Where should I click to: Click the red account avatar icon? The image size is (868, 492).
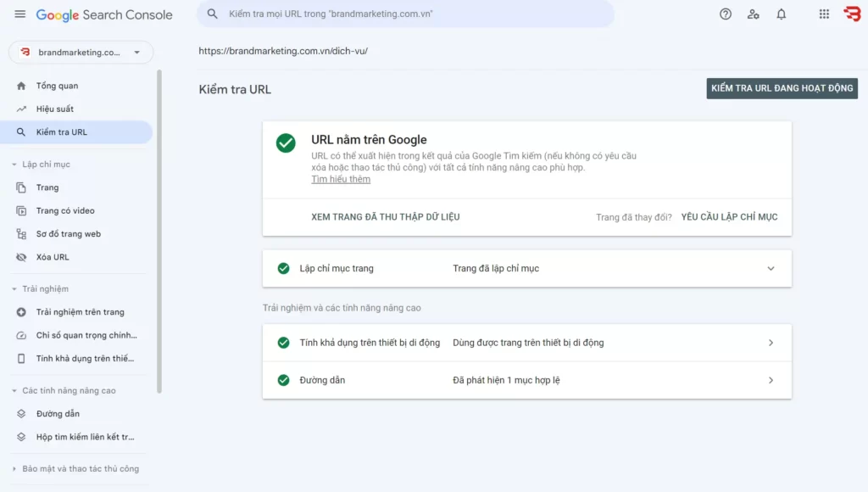click(x=851, y=14)
